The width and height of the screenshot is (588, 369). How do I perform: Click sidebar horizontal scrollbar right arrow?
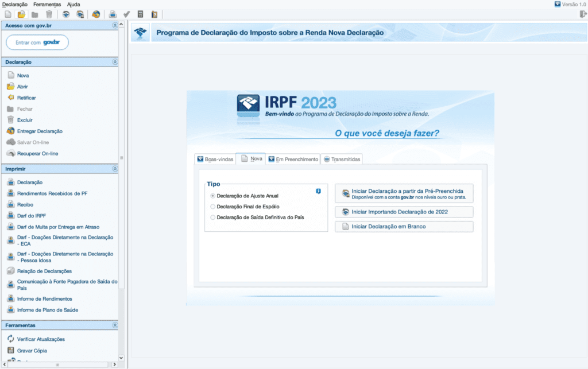click(x=115, y=364)
